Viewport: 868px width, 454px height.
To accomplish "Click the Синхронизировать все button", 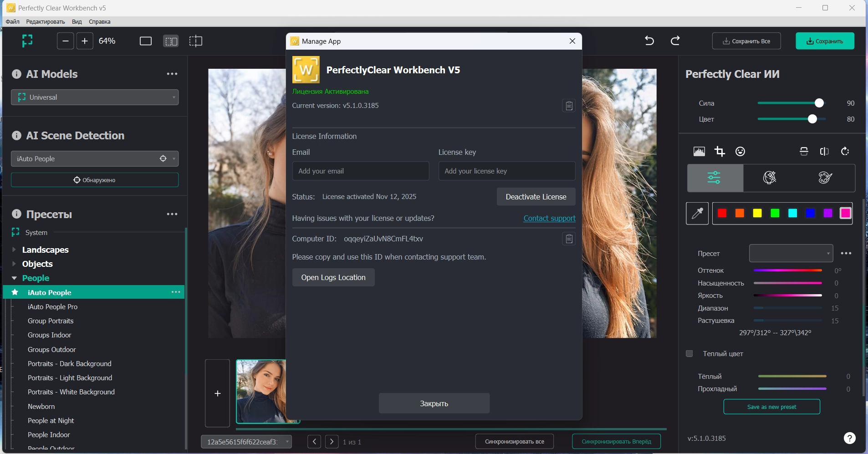I will [x=515, y=442].
